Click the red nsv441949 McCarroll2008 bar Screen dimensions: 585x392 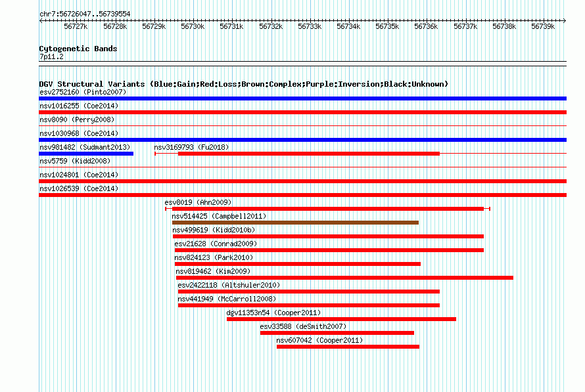coord(309,305)
